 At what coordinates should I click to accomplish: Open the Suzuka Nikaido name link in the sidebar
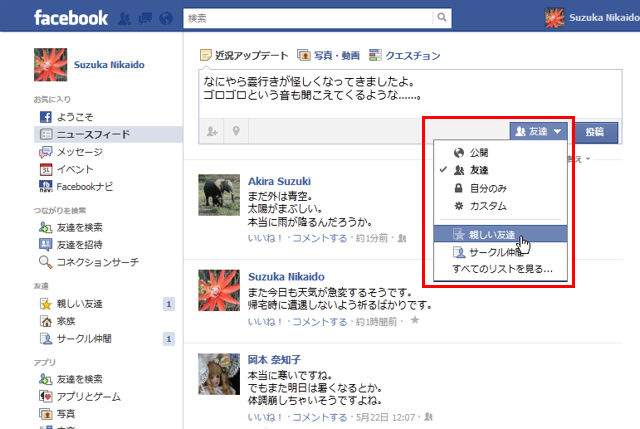pos(109,65)
